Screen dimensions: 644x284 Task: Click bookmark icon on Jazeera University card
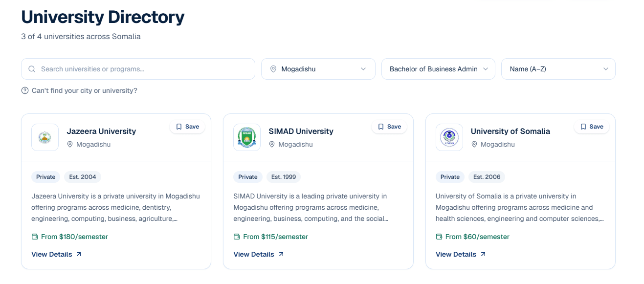click(179, 127)
